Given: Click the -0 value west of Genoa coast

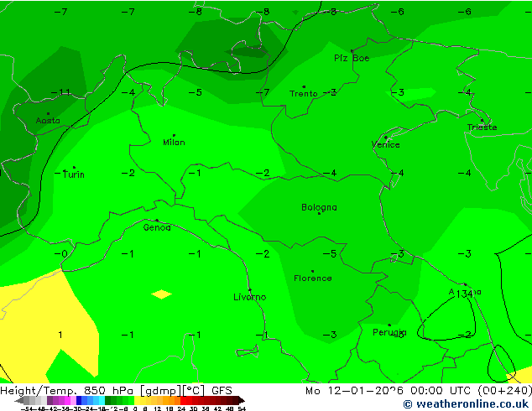Looking at the screenshot, I should pos(61,253).
